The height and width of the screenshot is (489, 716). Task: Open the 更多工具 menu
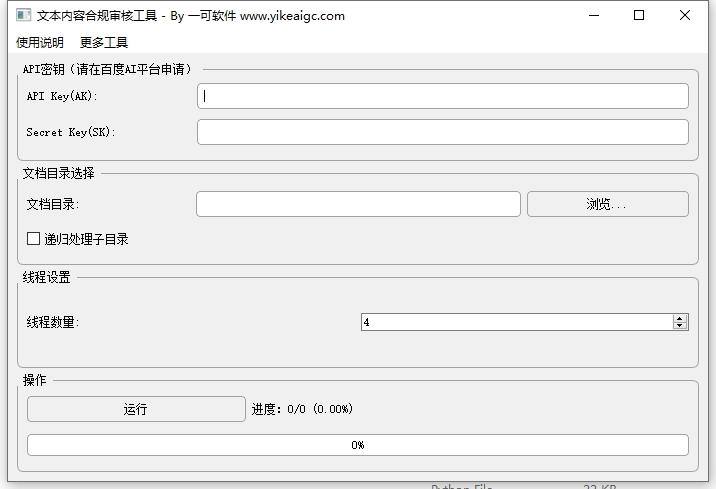[x=104, y=42]
